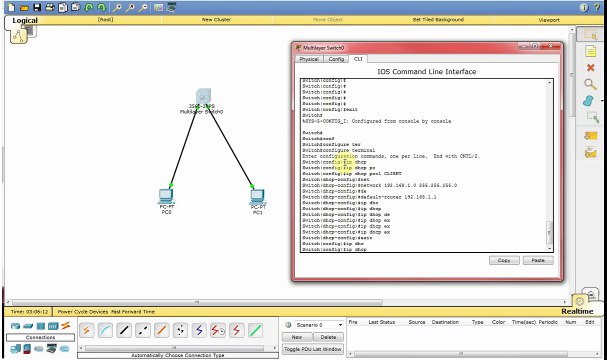This screenshot has height=360, width=607.
Task: Activate the Inspect magnifier tool
Action: tap(590, 84)
